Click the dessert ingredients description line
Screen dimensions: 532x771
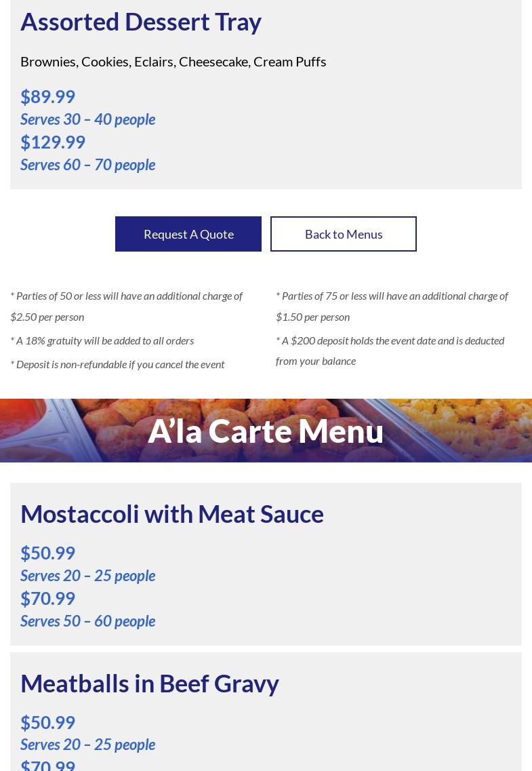tap(173, 61)
